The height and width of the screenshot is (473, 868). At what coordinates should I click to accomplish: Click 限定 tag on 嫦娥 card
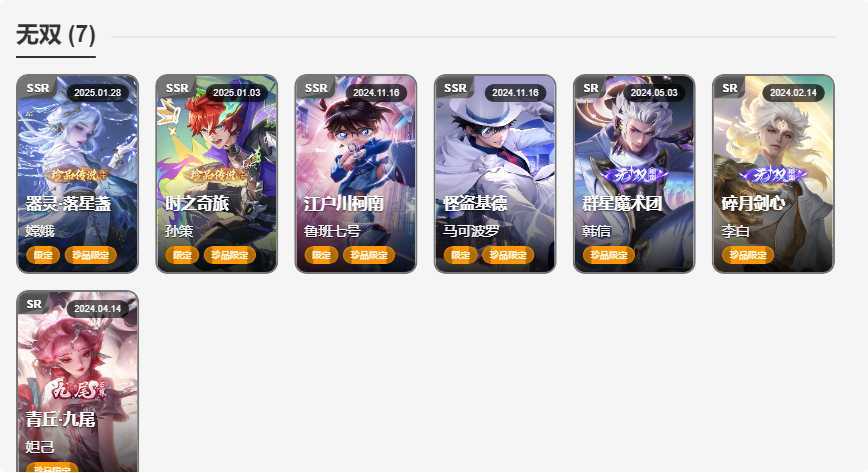(x=43, y=255)
